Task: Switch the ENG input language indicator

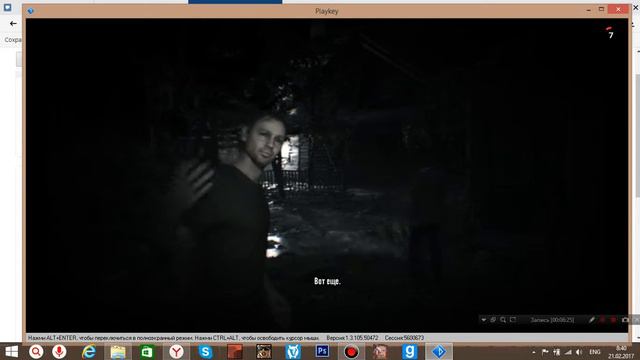Action: click(595, 352)
